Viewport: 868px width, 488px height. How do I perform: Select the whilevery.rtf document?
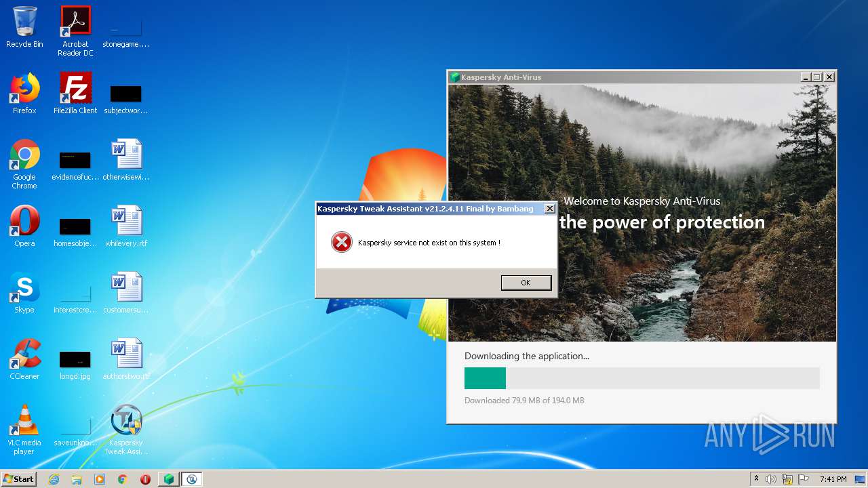126,226
